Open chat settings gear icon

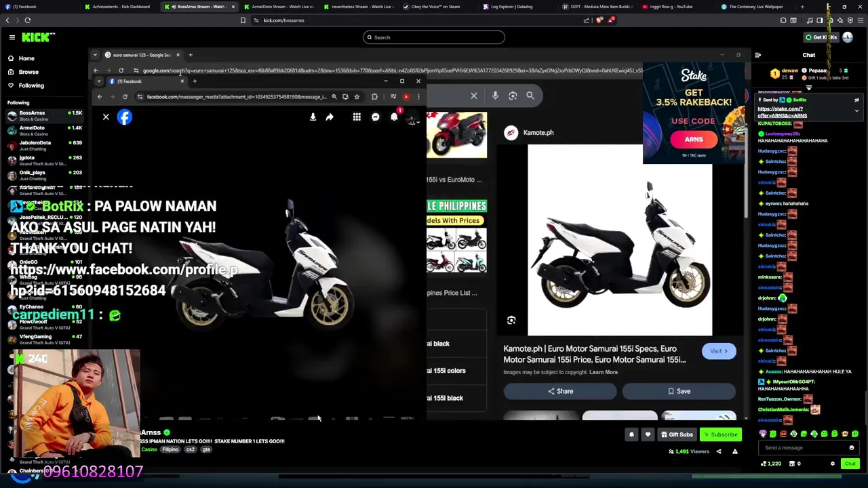point(833,464)
